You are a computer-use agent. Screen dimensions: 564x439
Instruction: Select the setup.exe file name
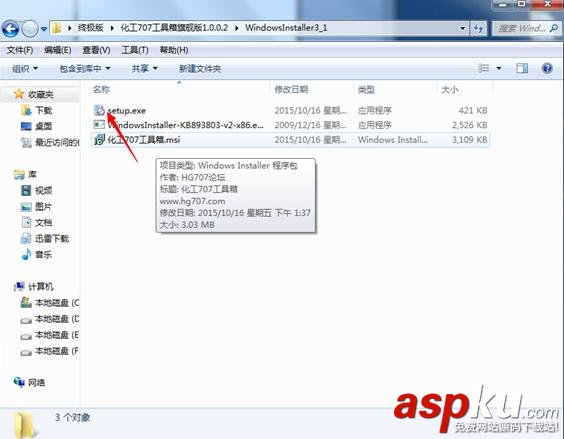click(x=127, y=111)
